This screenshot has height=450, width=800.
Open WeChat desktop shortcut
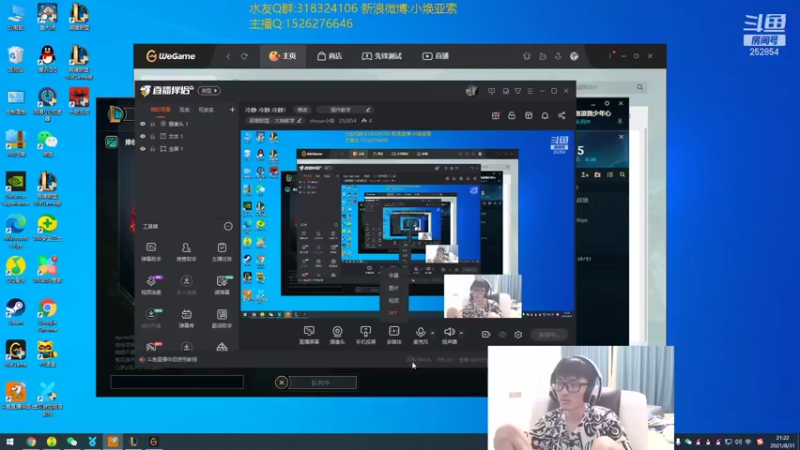[x=47, y=144]
